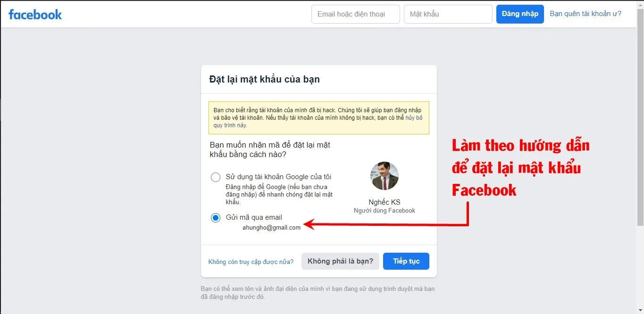Click the "Email hoặc điện thoại" input field
644x314 pixels.
pos(355,14)
